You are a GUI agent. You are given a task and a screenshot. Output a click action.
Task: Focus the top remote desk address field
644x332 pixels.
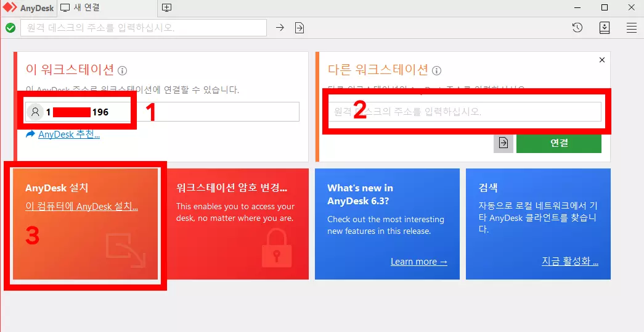(144, 28)
